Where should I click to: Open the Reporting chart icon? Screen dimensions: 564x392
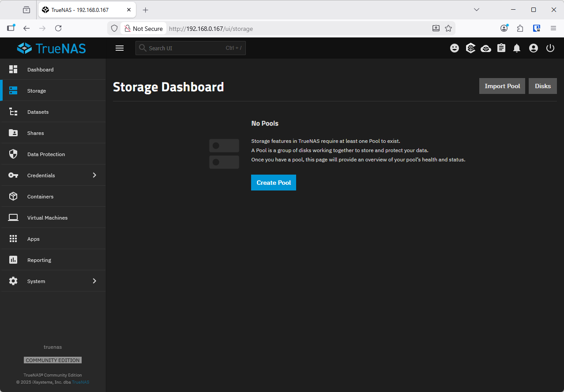point(13,260)
